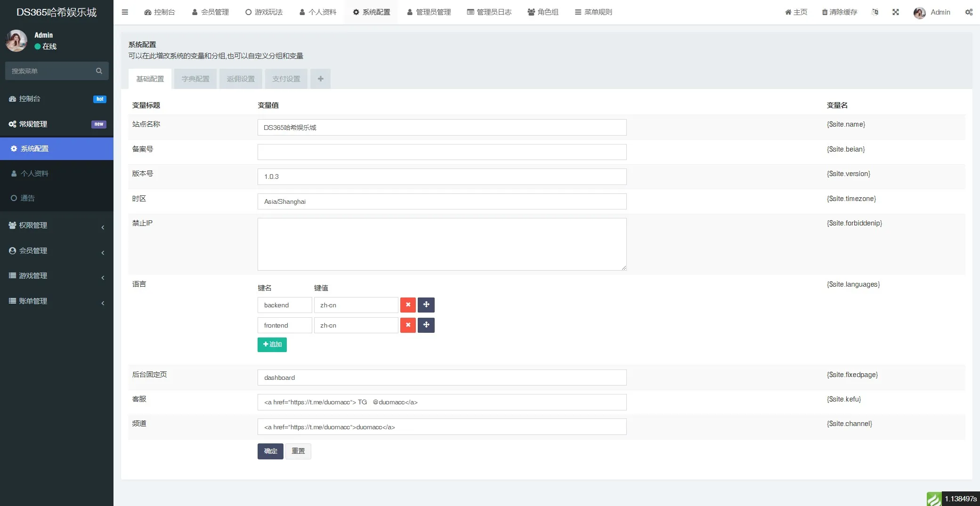Click the 确定 submit button

[x=270, y=451]
